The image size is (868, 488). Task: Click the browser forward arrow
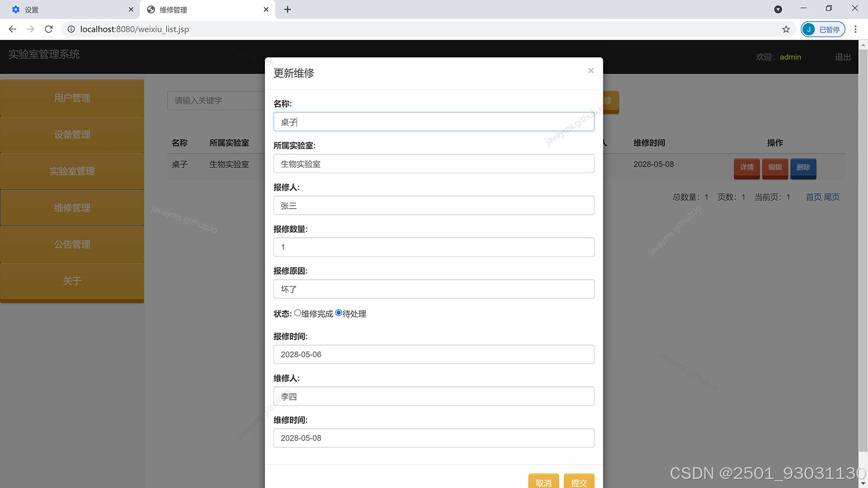30,29
